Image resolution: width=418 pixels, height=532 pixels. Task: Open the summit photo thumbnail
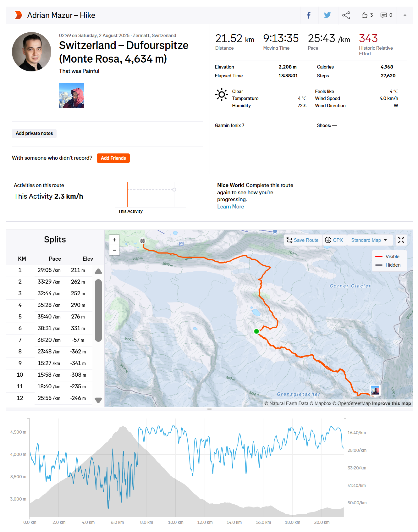coord(72,96)
